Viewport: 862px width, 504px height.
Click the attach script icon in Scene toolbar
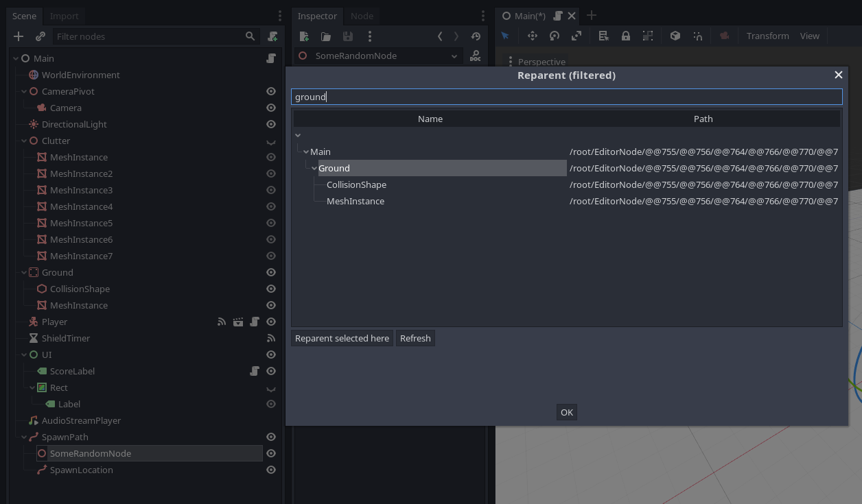(x=273, y=36)
